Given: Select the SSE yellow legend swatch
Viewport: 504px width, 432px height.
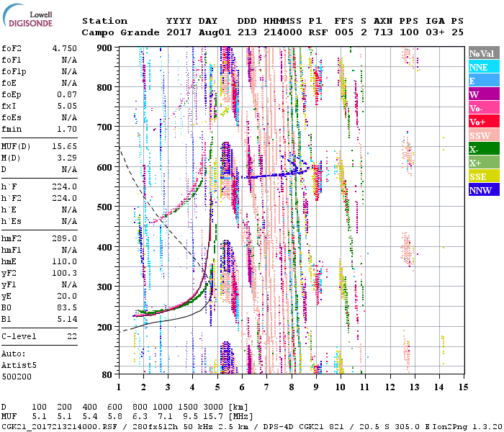Looking at the screenshot, I should (x=483, y=176).
